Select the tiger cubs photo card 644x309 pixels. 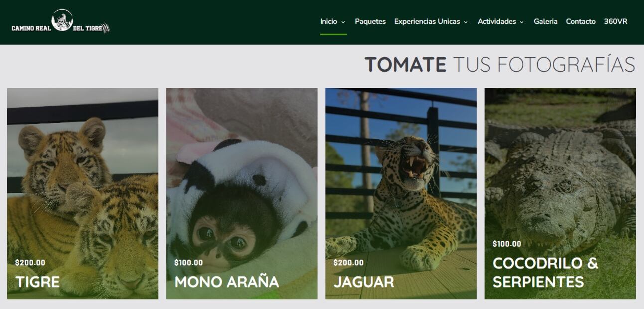83,193
